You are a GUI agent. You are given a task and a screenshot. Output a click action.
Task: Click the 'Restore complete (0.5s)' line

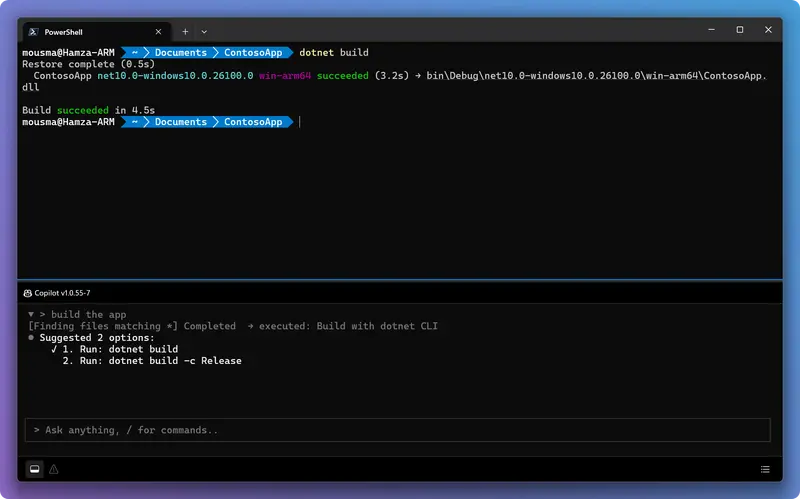pyautogui.click(x=88, y=64)
